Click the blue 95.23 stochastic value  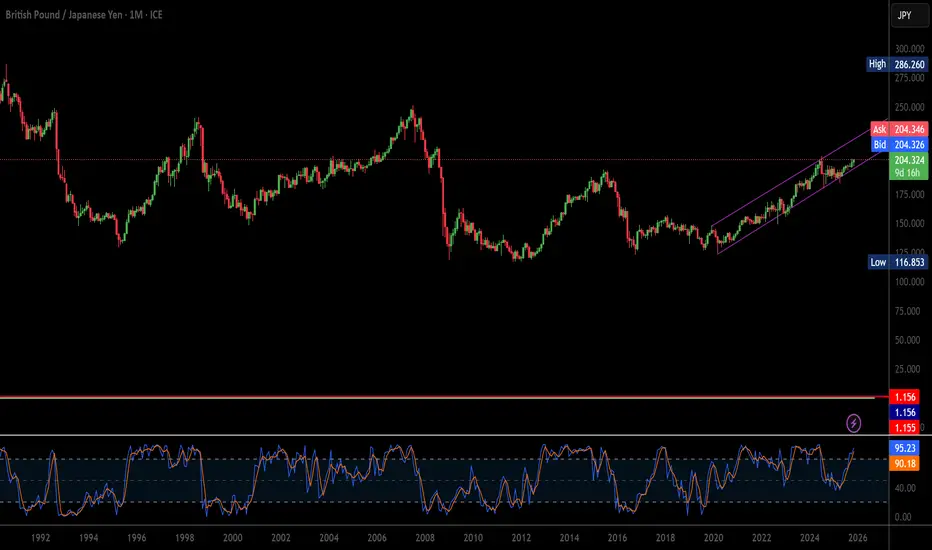coord(904,448)
